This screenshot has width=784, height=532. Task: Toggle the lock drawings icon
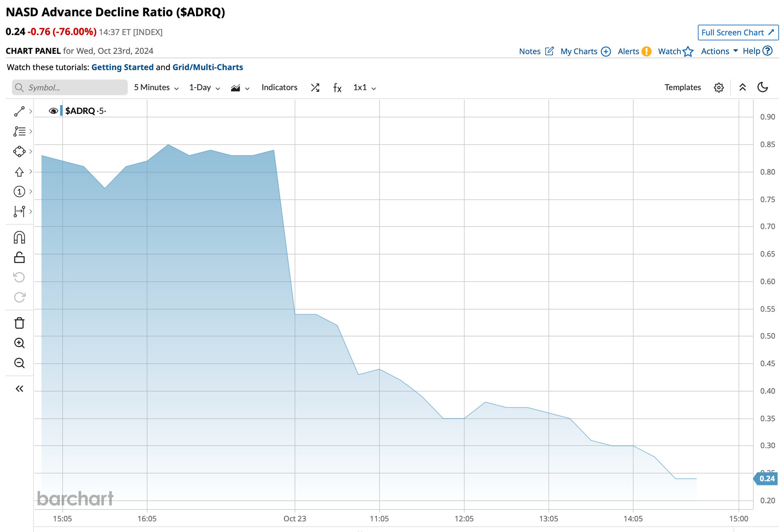tap(19, 257)
